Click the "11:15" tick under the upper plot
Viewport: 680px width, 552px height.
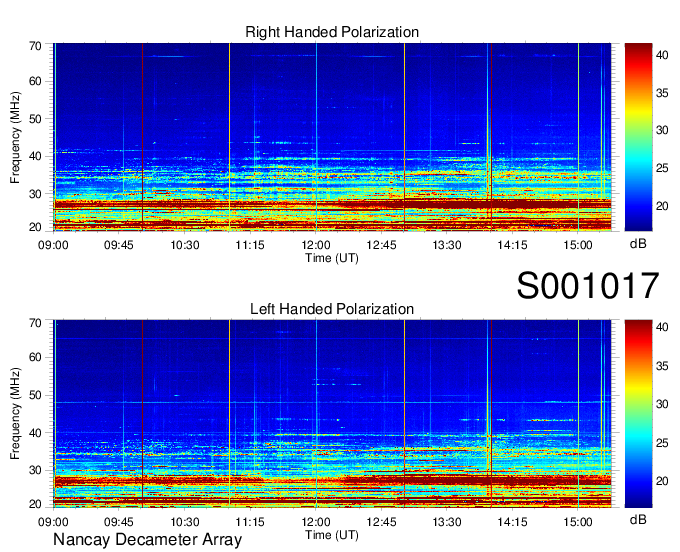[x=250, y=245]
